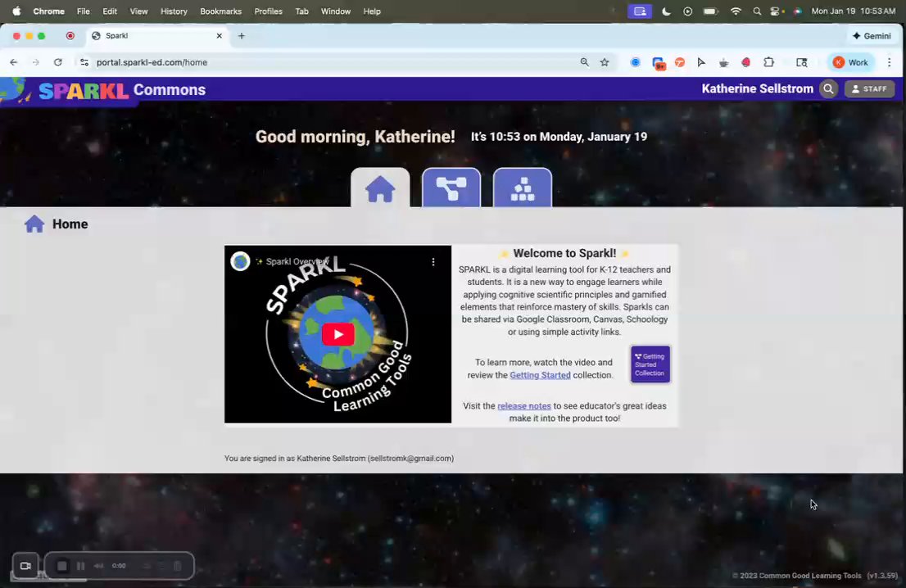Click the screen mirroring icon in menu bar
The width and height of the screenshot is (906, 588).
(x=640, y=11)
